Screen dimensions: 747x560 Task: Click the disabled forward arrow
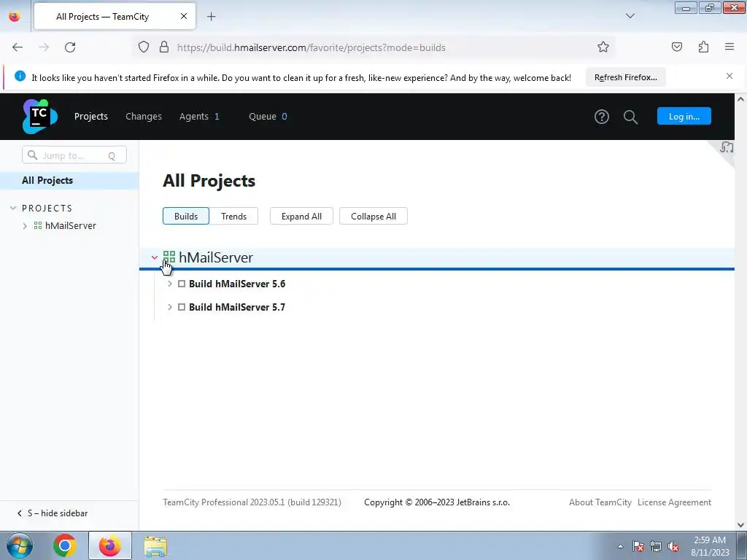pos(44,47)
